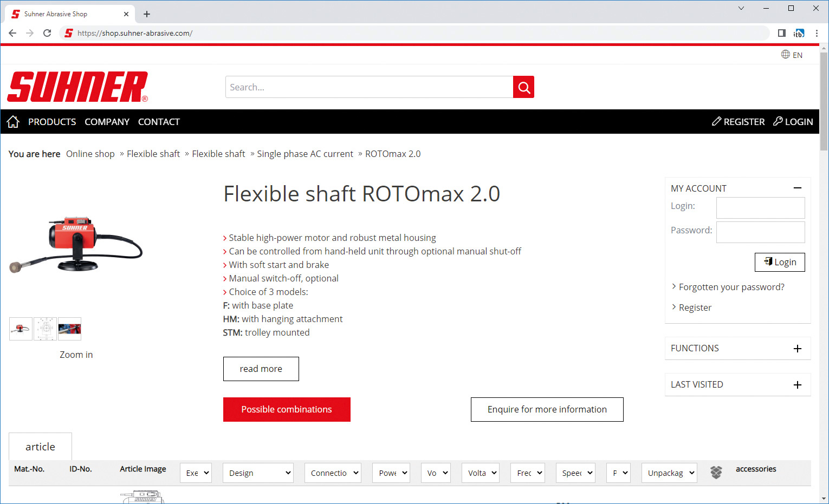The height and width of the screenshot is (504, 829).
Task: Click Single phase AC current breadcrumb
Action: (x=305, y=154)
